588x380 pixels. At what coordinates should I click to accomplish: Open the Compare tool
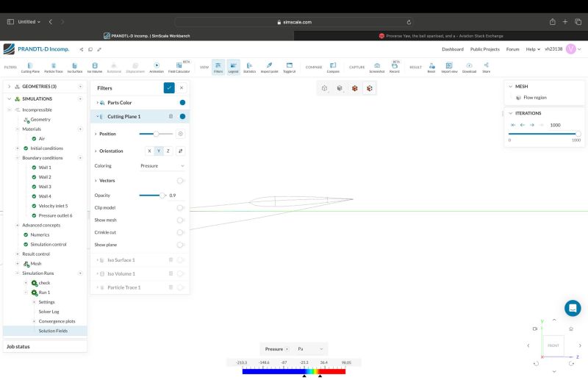[333, 68]
